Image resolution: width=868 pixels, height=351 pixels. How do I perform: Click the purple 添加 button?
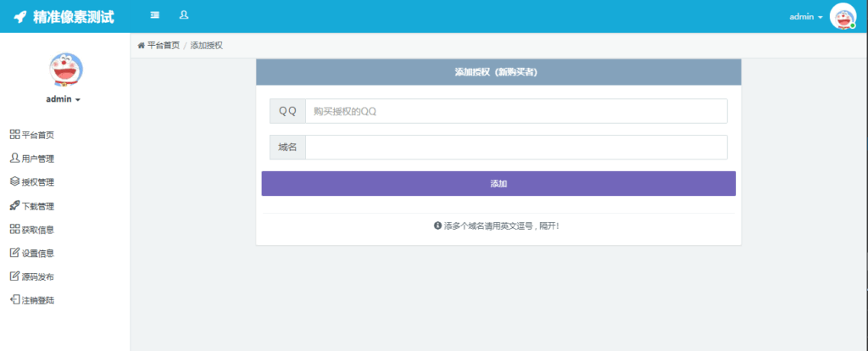498,184
